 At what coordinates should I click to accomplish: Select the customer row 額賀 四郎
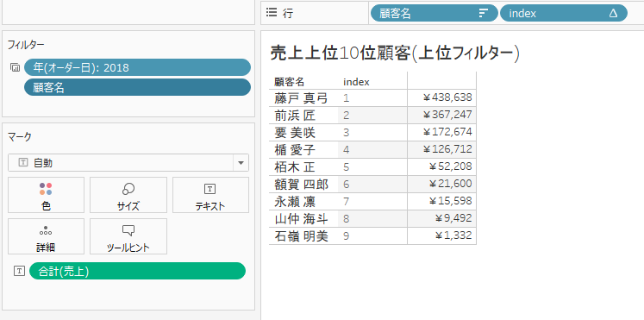pos(301,184)
